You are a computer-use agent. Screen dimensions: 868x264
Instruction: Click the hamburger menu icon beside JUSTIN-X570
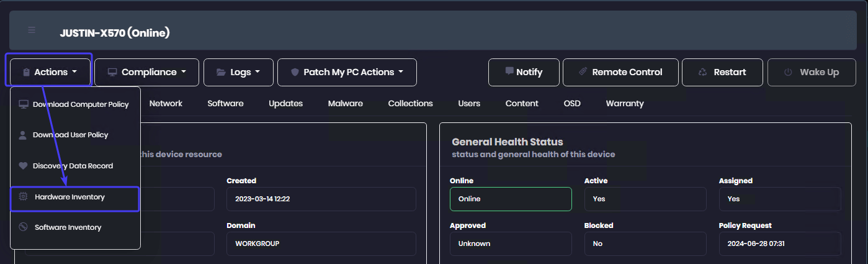pos(32,30)
